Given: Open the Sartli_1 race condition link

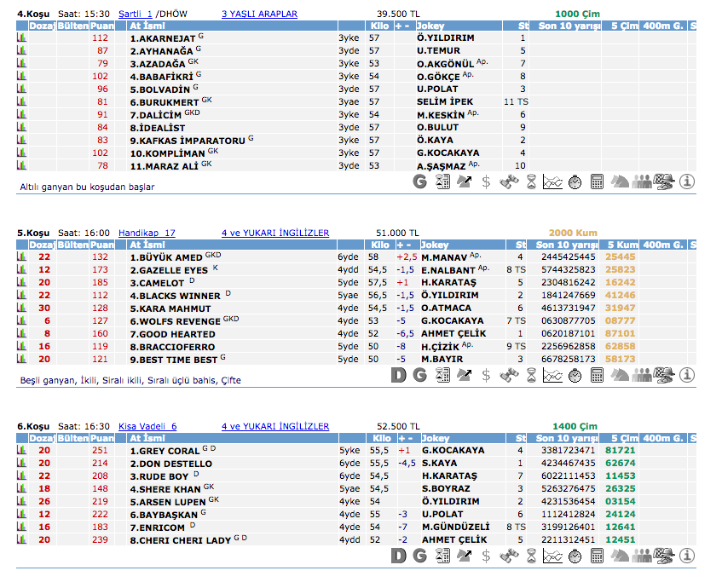Looking at the screenshot, I should (x=135, y=14).
